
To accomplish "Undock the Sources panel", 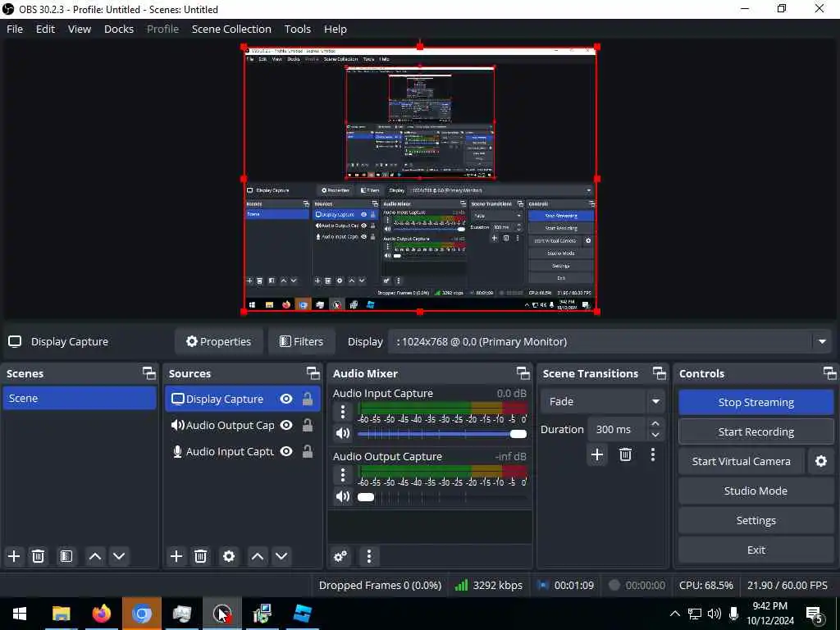I will coord(313,373).
